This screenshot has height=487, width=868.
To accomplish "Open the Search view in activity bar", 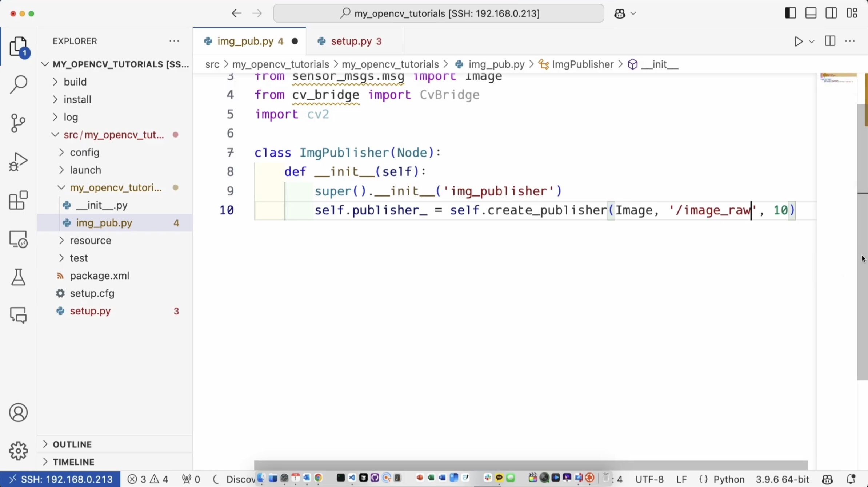I will (18, 84).
